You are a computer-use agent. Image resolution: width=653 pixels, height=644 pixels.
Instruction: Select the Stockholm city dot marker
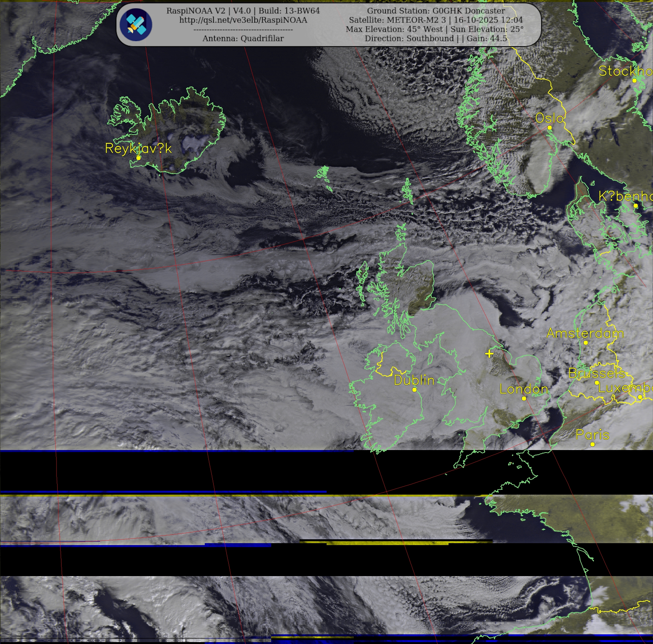[x=634, y=80]
